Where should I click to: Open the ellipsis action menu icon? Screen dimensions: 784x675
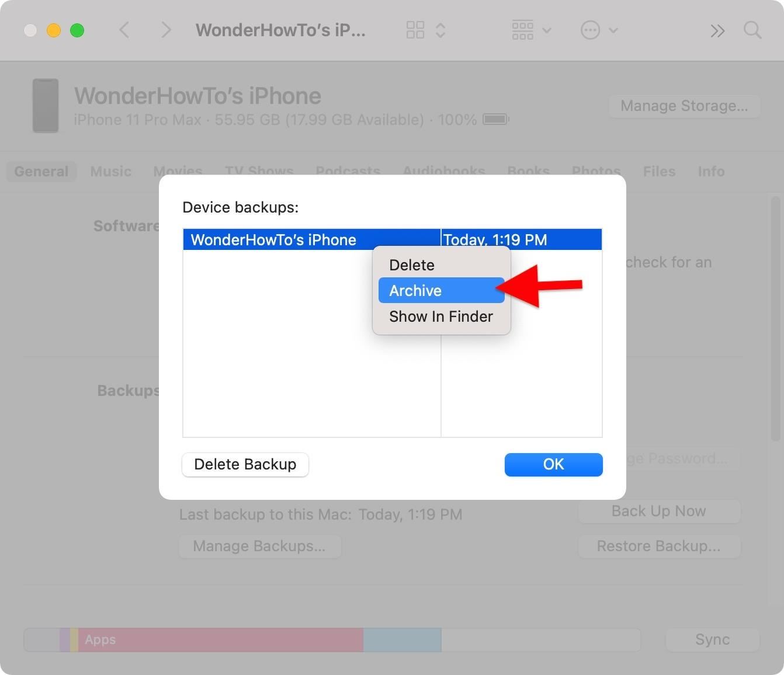tap(590, 30)
